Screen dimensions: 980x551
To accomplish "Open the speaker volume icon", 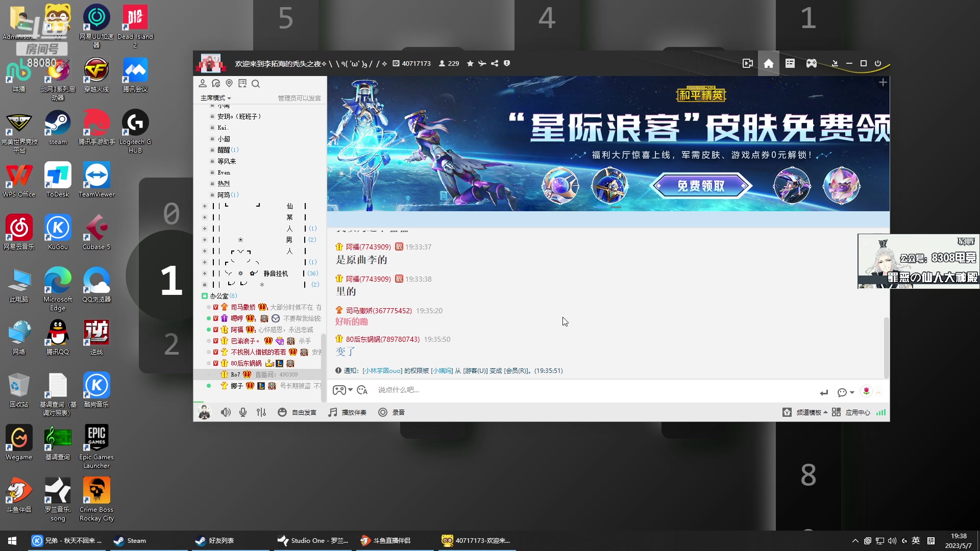I will click(226, 412).
